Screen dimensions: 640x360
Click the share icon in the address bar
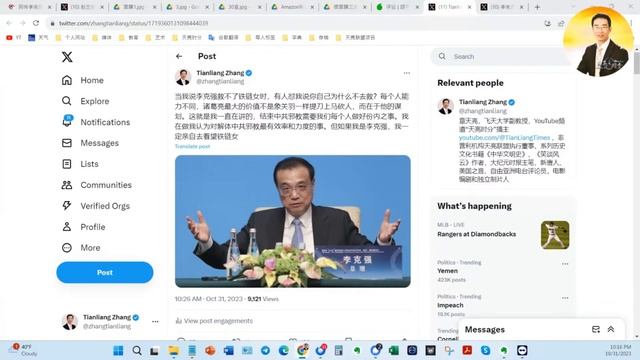(561, 23)
